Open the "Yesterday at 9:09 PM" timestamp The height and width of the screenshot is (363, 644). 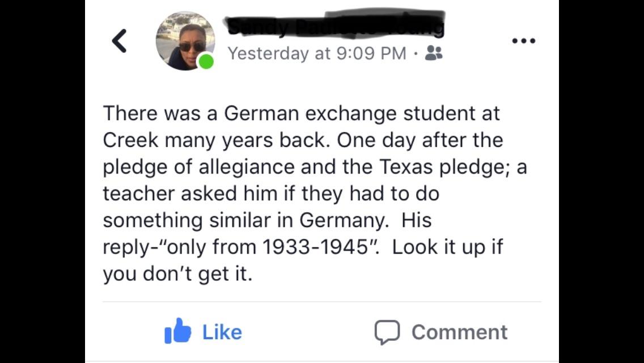317,53
